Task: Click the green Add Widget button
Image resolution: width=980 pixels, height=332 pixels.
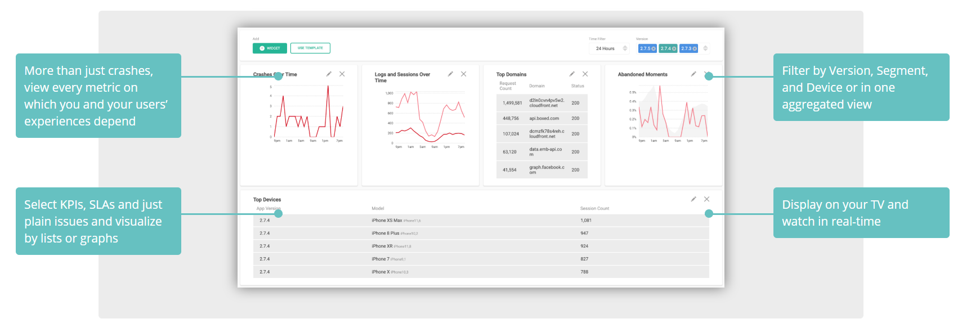Action: tap(270, 48)
